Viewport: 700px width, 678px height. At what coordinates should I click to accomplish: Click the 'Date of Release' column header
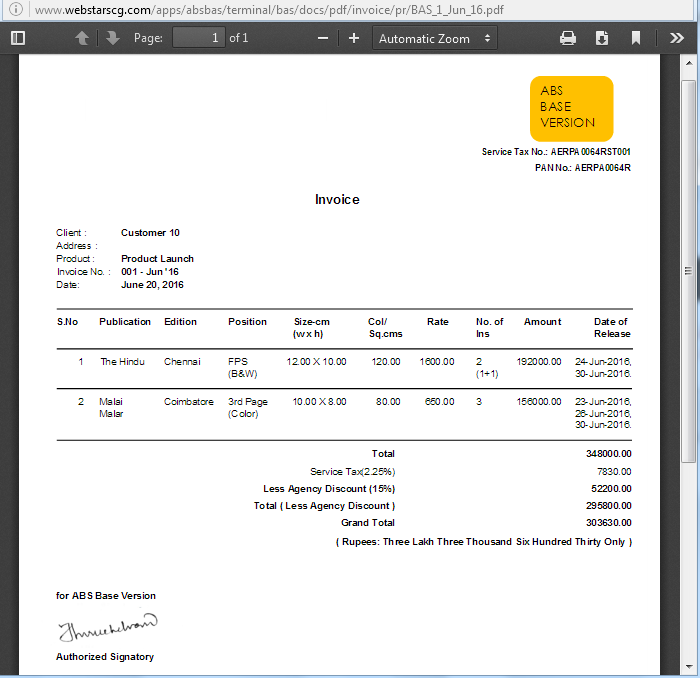[x=612, y=328]
